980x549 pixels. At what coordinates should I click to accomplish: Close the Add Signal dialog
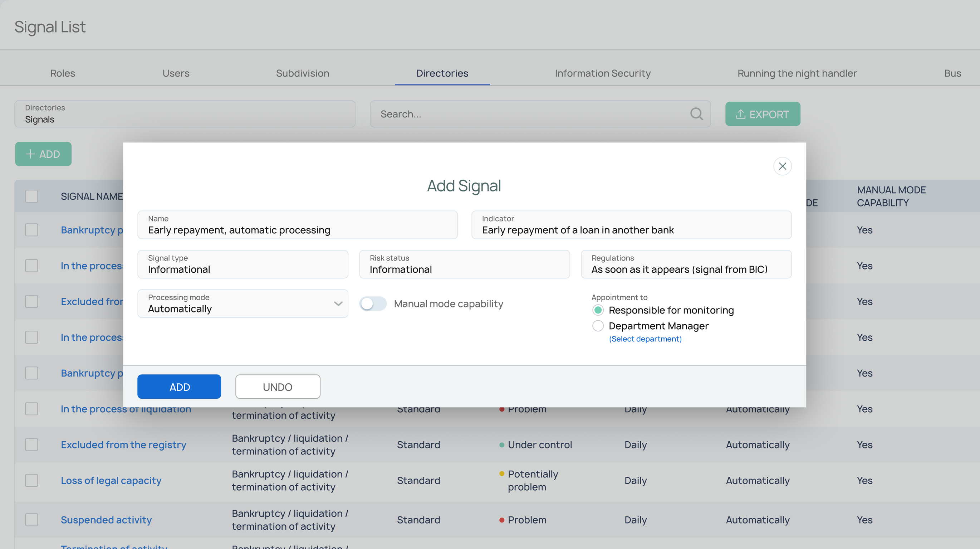[x=782, y=166]
